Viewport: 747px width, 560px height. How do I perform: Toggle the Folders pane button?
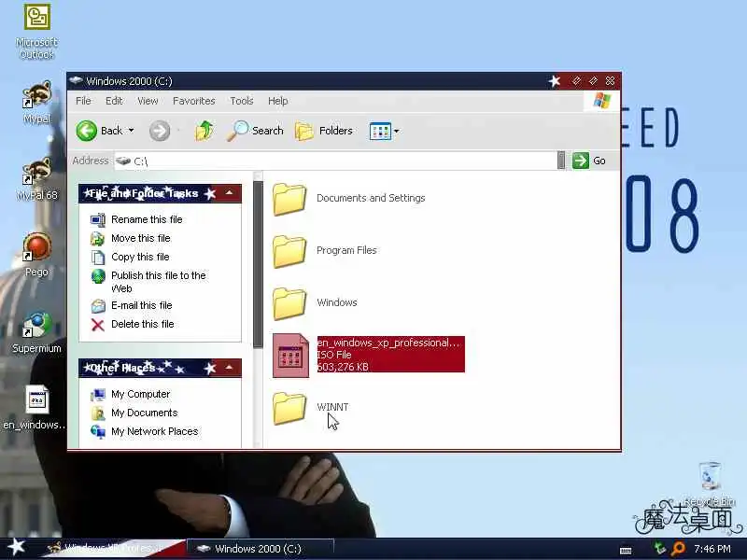pos(324,131)
